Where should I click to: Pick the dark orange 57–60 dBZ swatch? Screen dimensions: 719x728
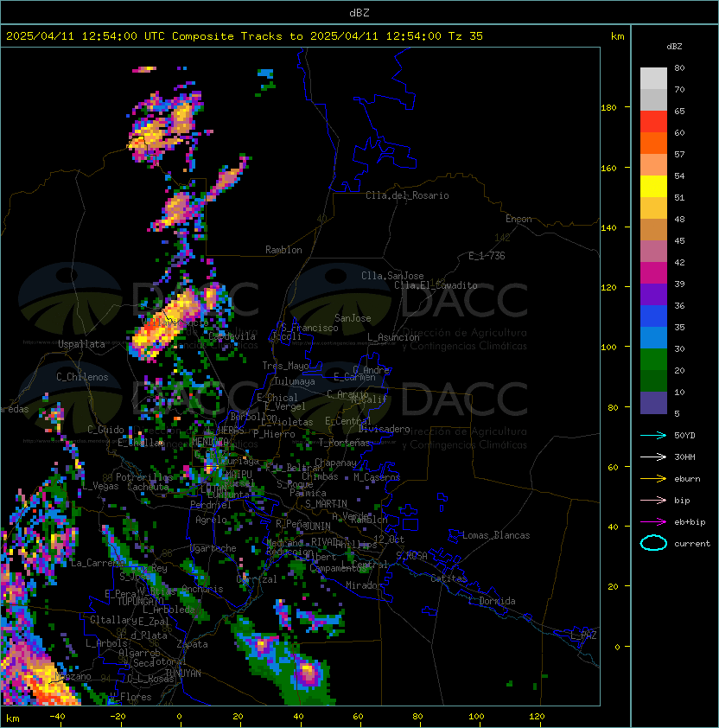653,143
